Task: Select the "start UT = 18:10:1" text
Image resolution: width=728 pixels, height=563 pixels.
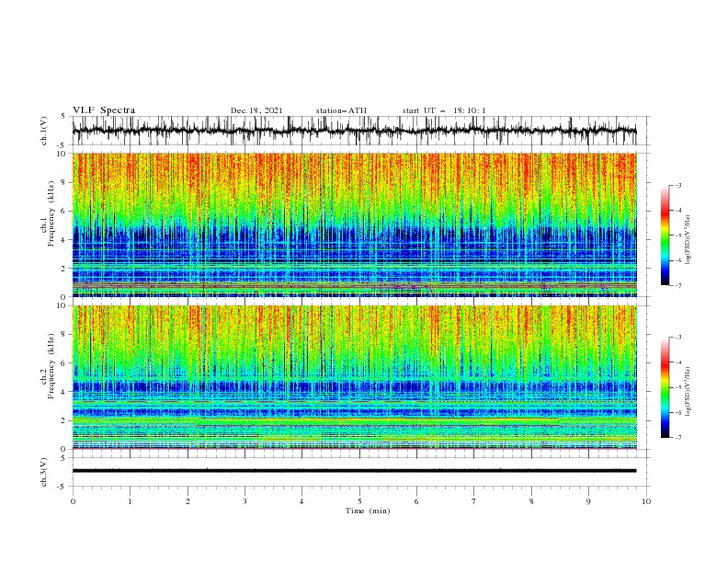Action: pos(444,110)
